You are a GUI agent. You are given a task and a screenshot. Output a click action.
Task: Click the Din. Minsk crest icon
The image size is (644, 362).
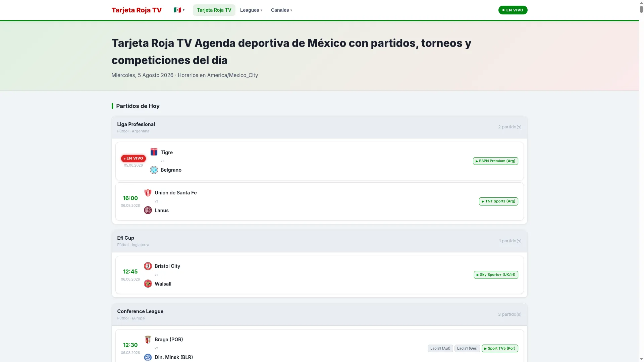148,357
